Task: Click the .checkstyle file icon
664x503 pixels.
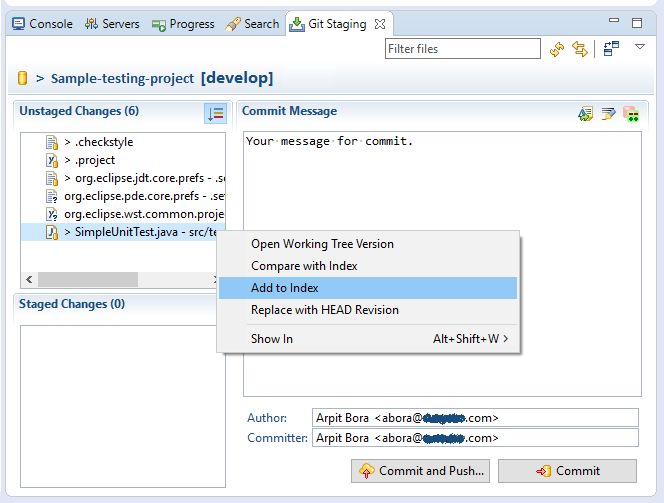Action: [x=52, y=143]
